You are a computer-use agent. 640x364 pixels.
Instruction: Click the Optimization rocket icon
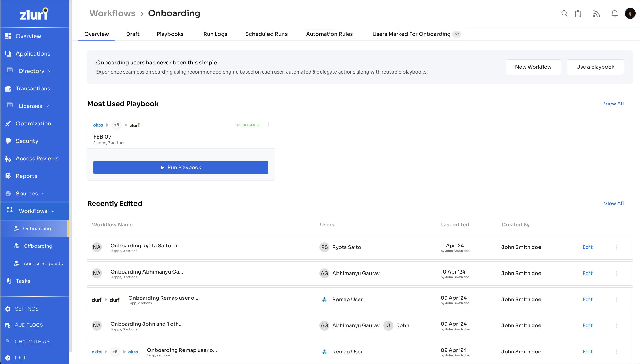coord(8,124)
